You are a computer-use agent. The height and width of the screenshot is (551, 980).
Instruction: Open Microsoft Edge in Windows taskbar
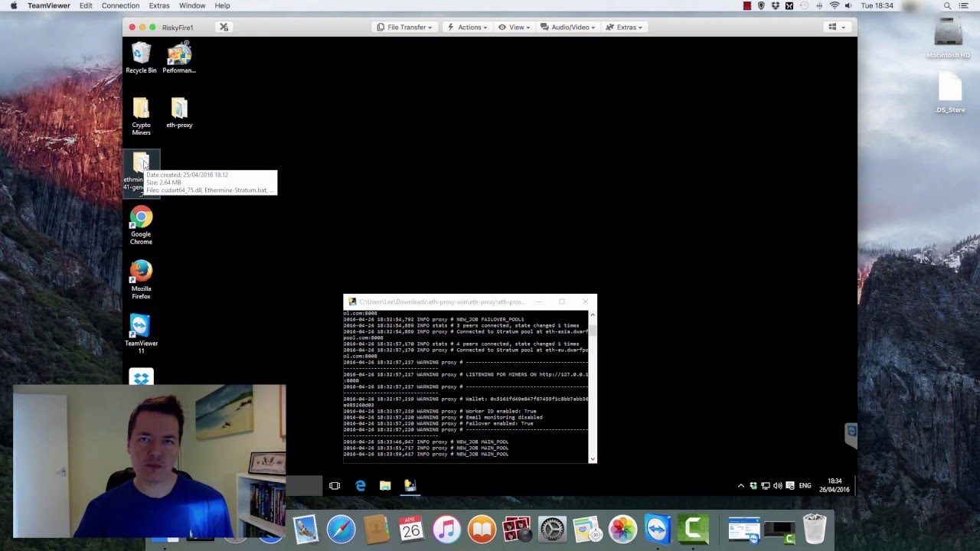[x=361, y=486]
